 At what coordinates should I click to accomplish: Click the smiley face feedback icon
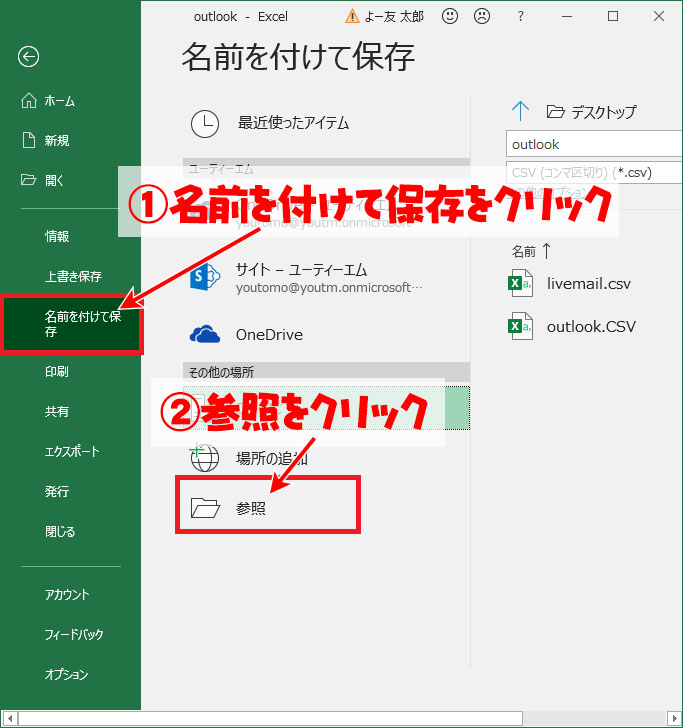pos(449,16)
